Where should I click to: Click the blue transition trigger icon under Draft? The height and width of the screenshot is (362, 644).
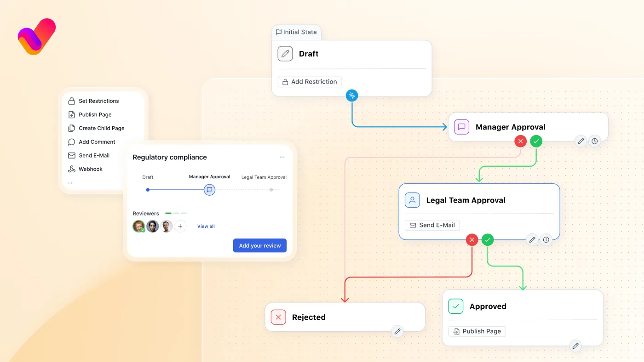[352, 95]
